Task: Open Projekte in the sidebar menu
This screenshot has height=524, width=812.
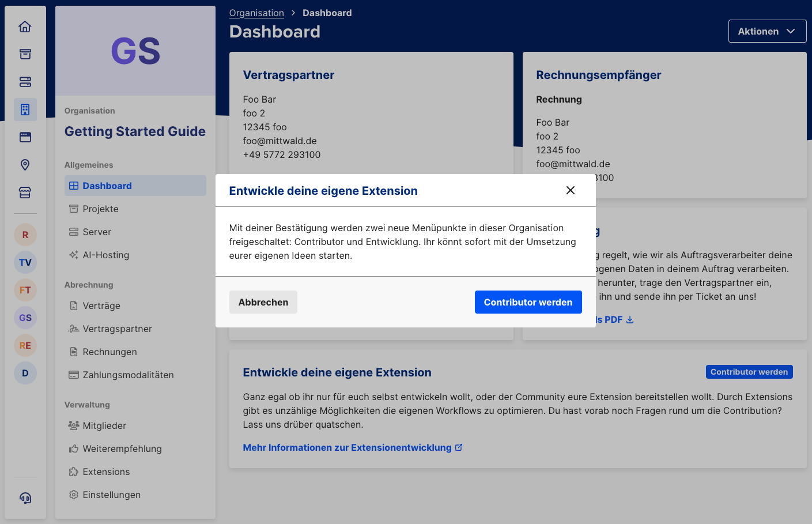Action: click(x=100, y=209)
